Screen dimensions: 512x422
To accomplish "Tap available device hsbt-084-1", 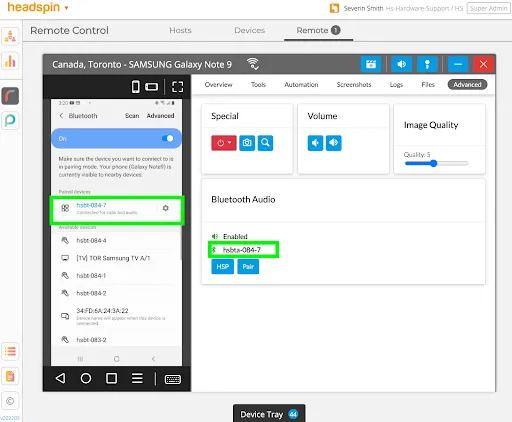I will (117, 276).
